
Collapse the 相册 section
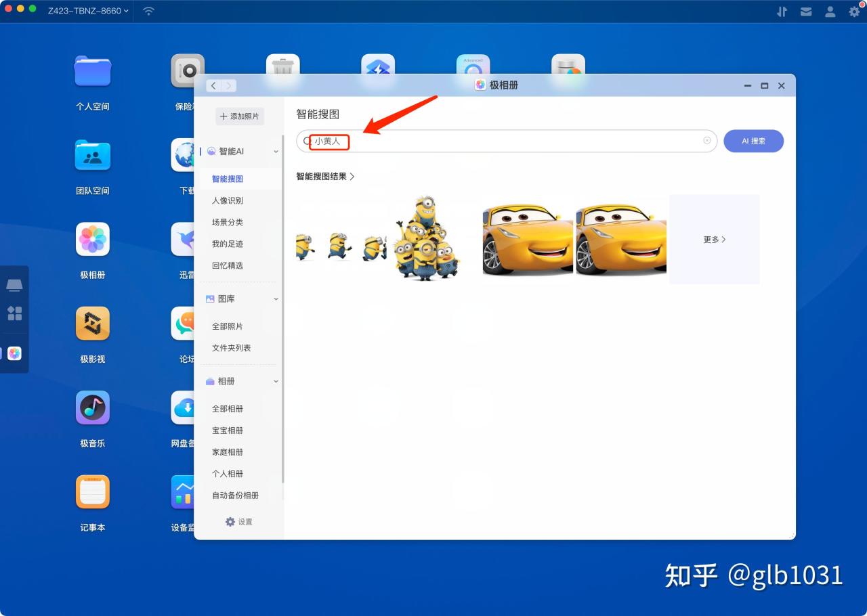(275, 381)
